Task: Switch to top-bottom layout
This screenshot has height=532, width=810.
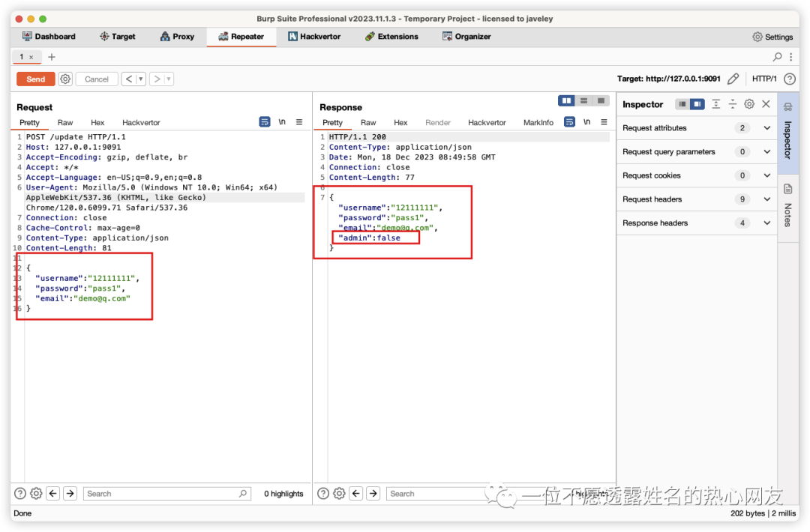Action: (x=583, y=100)
